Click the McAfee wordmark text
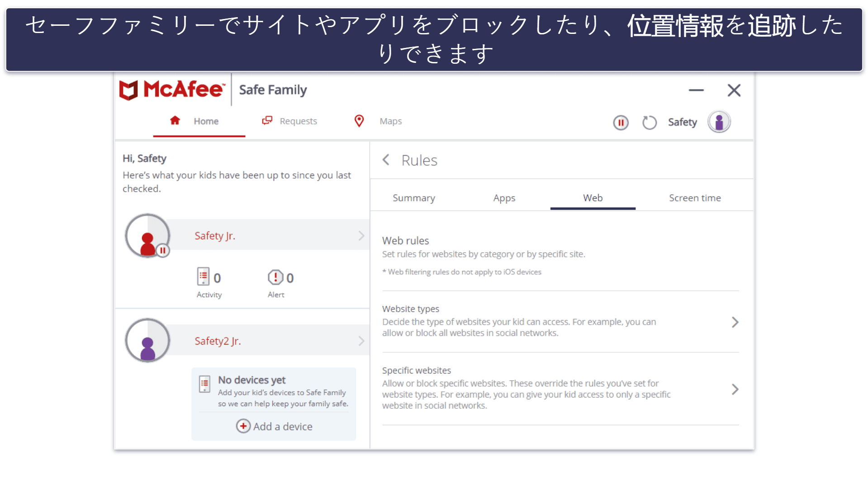 pyautogui.click(x=184, y=89)
